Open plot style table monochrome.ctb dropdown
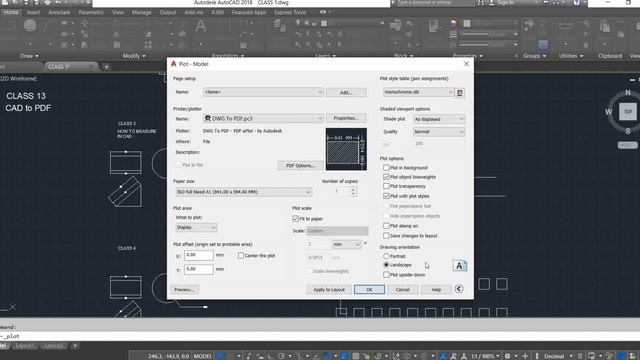Image resolution: width=640 pixels, height=360 pixels. point(418,92)
